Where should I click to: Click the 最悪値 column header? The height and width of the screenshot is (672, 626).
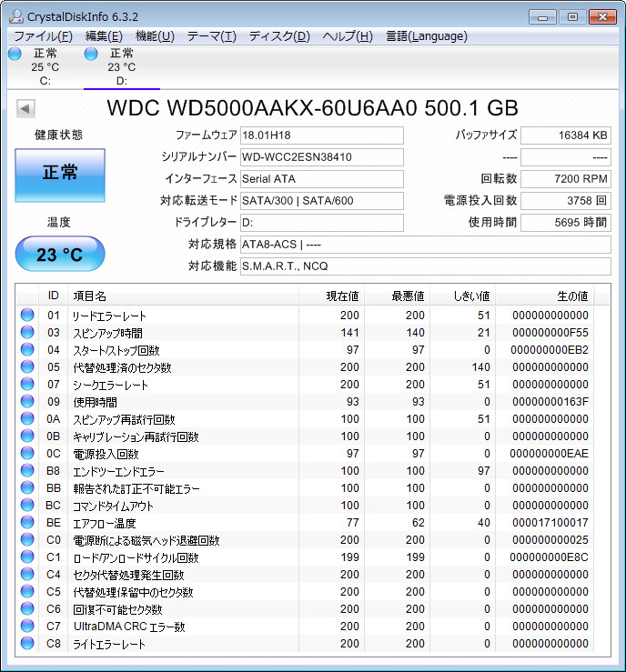pyautogui.click(x=397, y=296)
